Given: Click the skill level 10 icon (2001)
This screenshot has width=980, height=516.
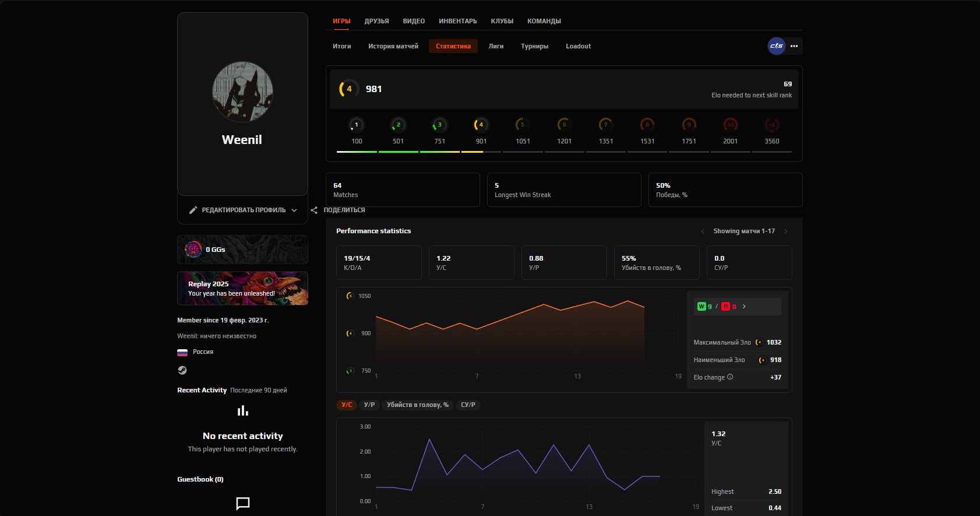Looking at the screenshot, I should pyautogui.click(x=730, y=125).
